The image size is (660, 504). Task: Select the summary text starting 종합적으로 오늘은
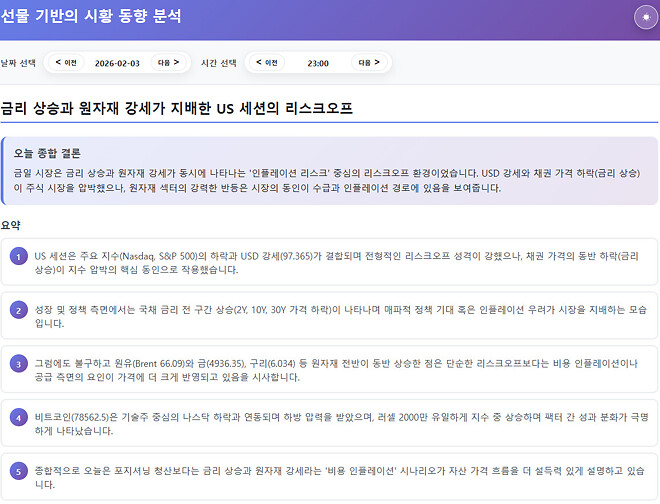pos(340,477)
